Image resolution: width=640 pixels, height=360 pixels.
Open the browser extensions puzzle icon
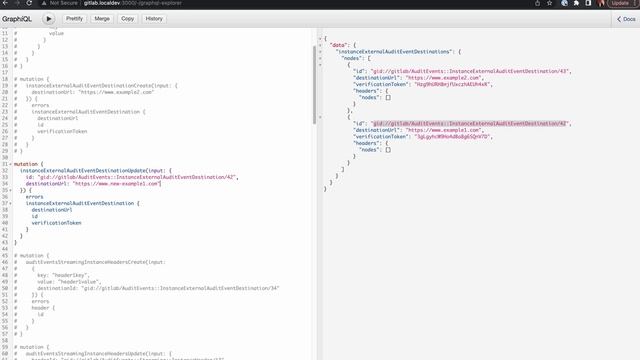576,3
